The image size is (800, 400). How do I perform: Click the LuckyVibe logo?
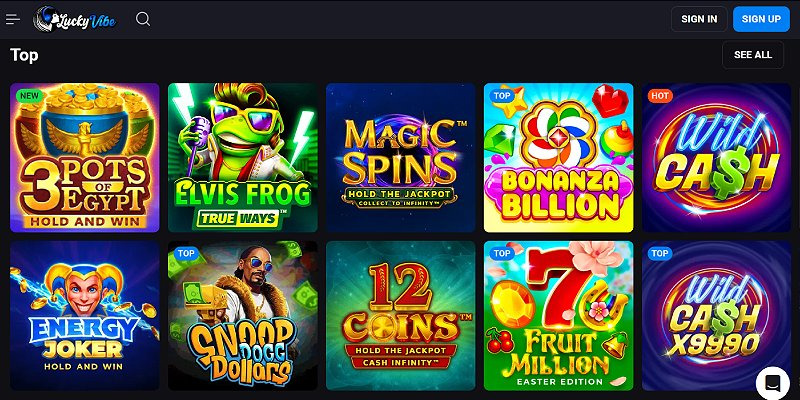tap(75, 19)
